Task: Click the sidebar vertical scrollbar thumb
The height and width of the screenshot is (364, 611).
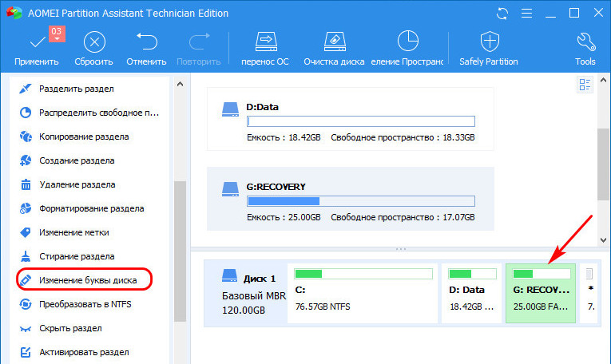Action: [180, 251]
